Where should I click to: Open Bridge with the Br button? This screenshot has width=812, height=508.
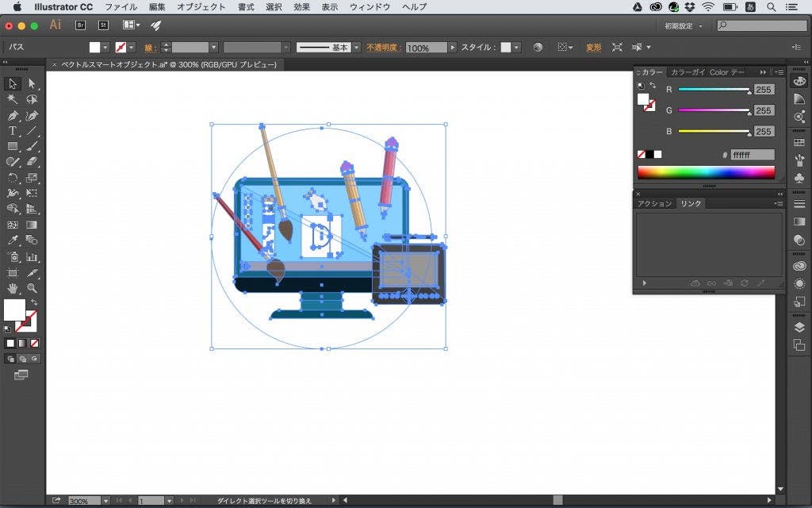80,25
